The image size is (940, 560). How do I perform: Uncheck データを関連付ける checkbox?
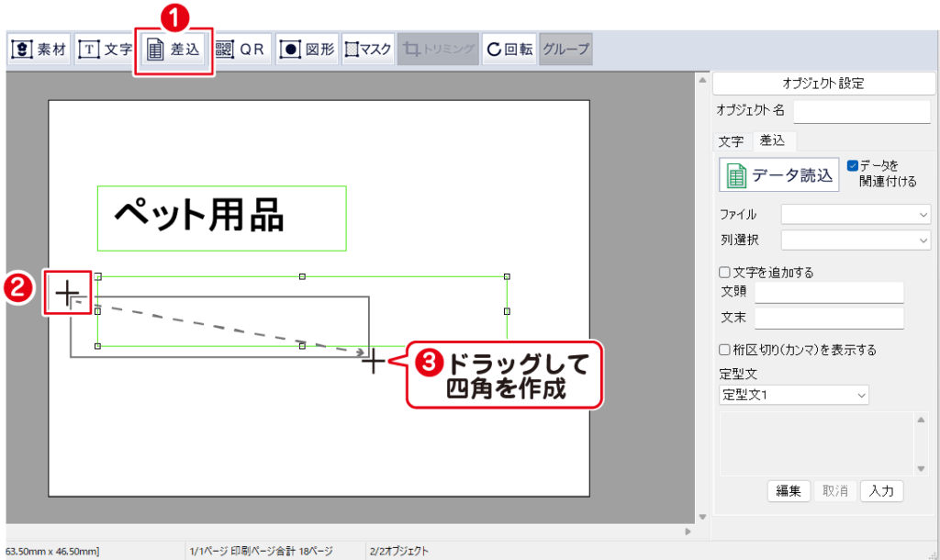coord(853,166)
